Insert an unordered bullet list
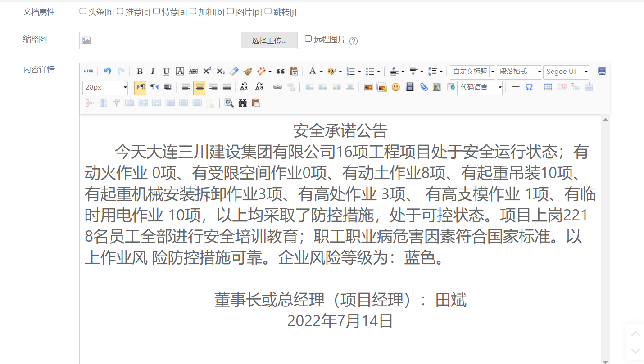 tap(370, 72)
